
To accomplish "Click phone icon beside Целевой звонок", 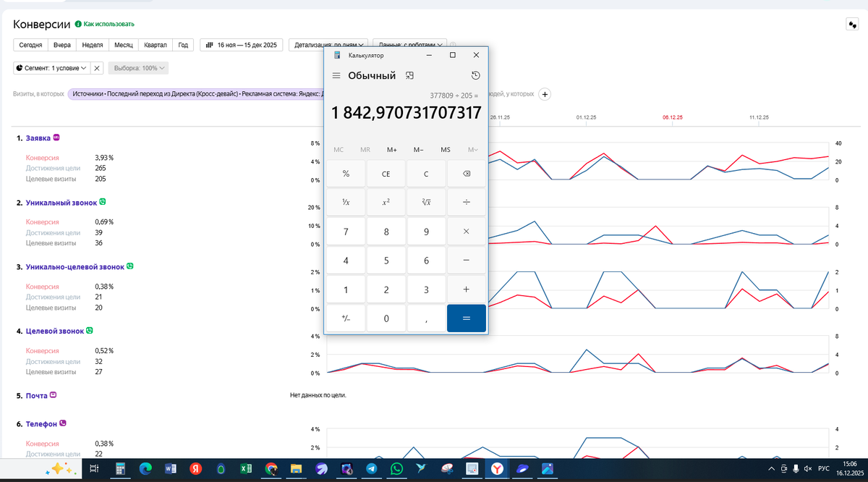I will [x=90, y=331].
